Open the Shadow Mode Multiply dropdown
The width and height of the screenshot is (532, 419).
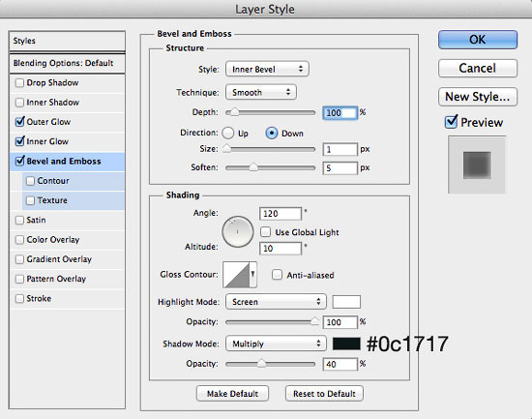click(276, 344)
